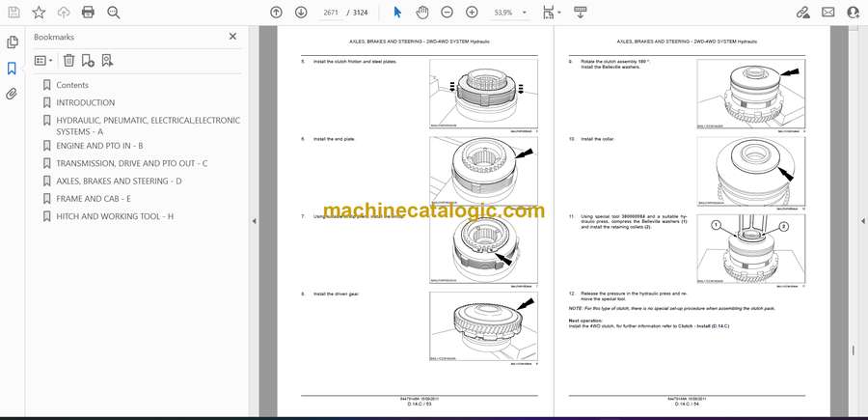Add document to starred files
Image resolution: width=868 pixels, height=420 pixels.
(39, 13)
